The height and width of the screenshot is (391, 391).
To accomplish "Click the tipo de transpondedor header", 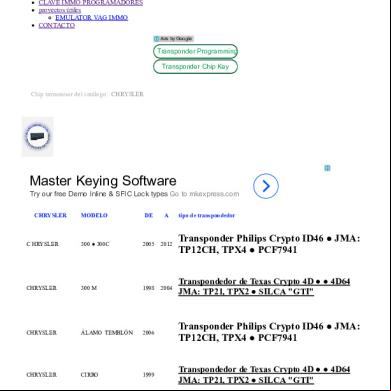I will point(207,215).
